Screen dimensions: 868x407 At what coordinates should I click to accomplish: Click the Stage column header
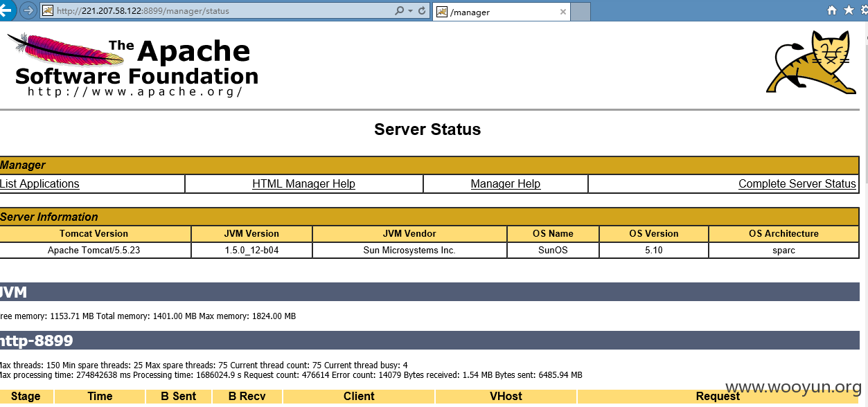tap(26, 397)
